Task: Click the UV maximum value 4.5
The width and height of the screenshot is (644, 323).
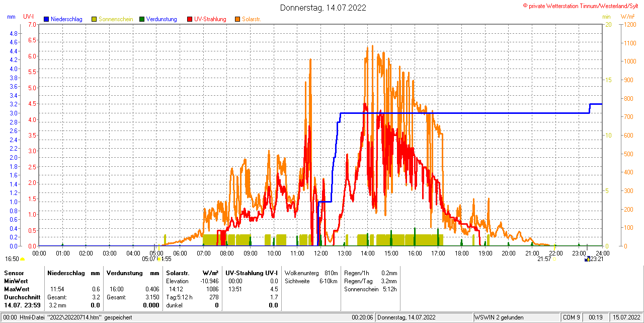Action: click(274, 289)
